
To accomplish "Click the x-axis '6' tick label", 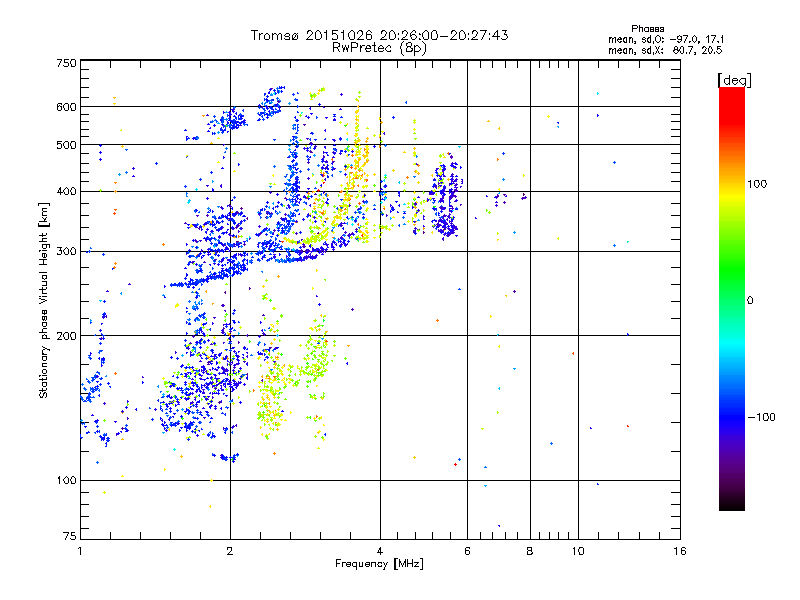I will pyautogui.click(x=467, y=551).
